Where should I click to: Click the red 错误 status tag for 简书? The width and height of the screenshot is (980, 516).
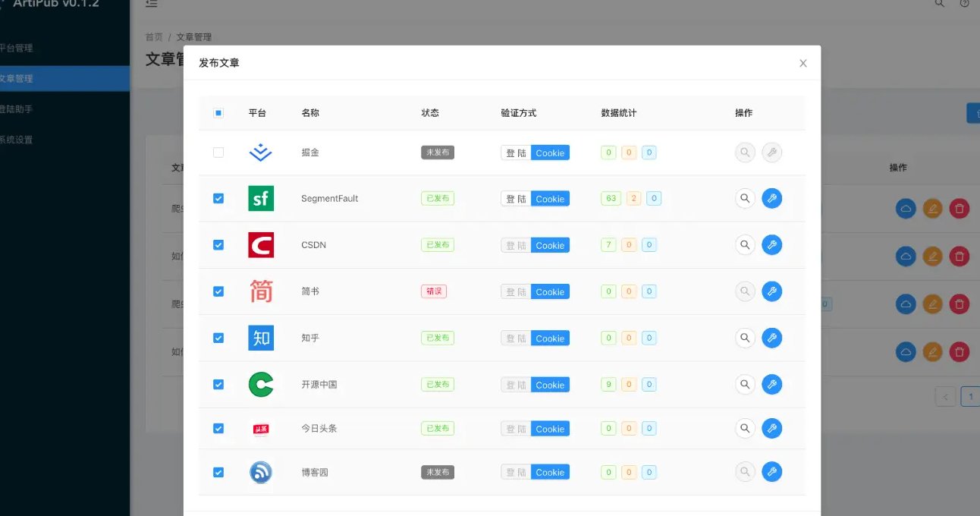(434, 291)
